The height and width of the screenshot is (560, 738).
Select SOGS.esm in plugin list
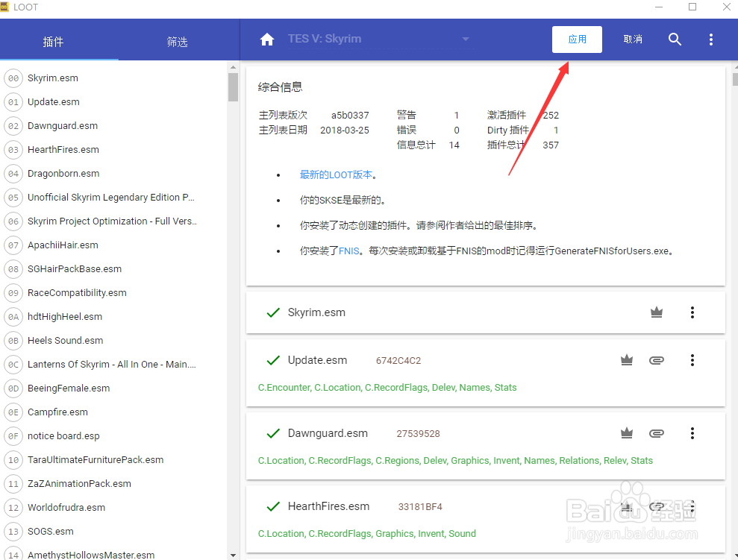pyautogui.click(x=50, y=532)
